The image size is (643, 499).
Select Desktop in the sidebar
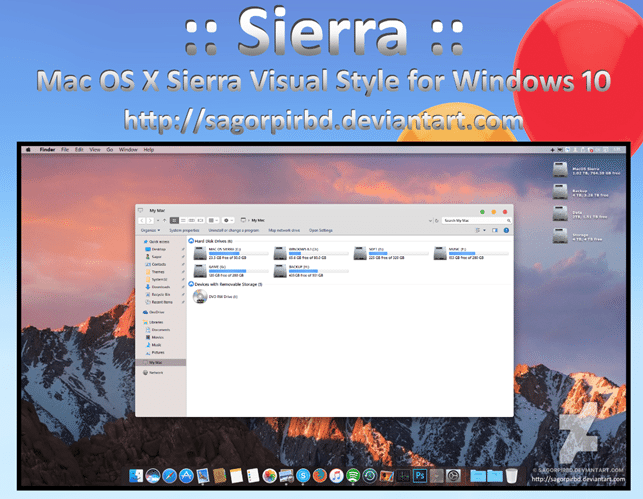[159, 249]
